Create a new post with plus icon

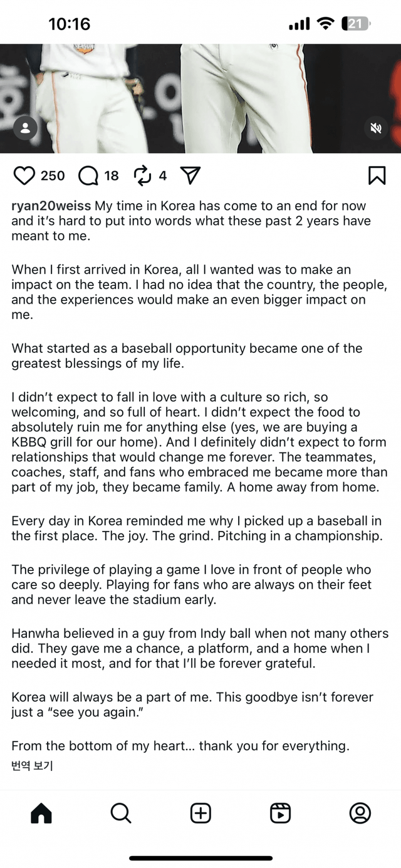pos(200,813)
